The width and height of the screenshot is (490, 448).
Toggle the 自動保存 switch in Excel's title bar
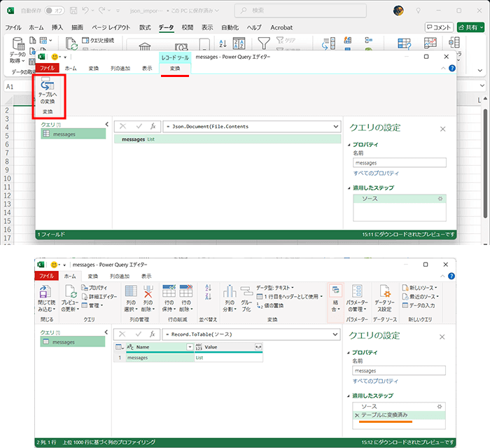click(x=55, y=10)
